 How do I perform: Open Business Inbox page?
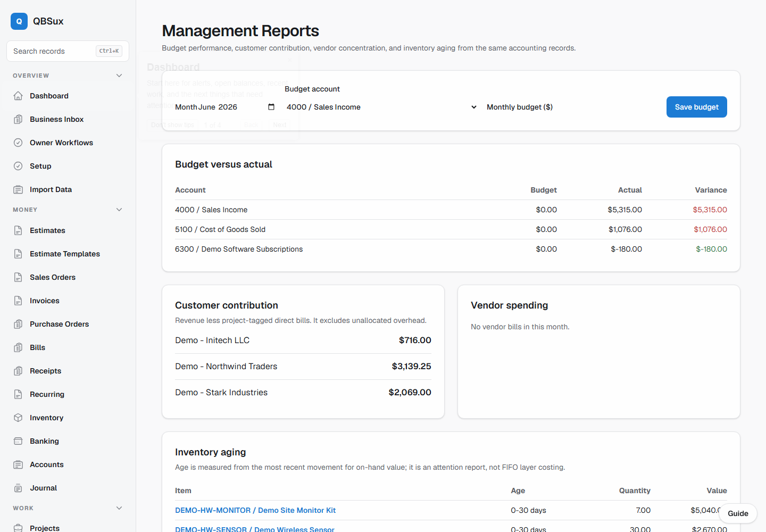point(68,119)
